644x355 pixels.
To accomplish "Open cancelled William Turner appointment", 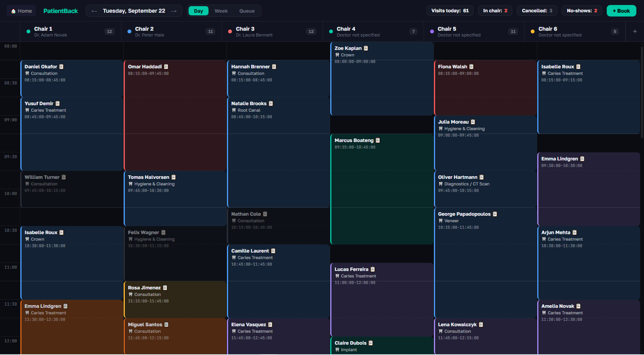I will 72,189.
